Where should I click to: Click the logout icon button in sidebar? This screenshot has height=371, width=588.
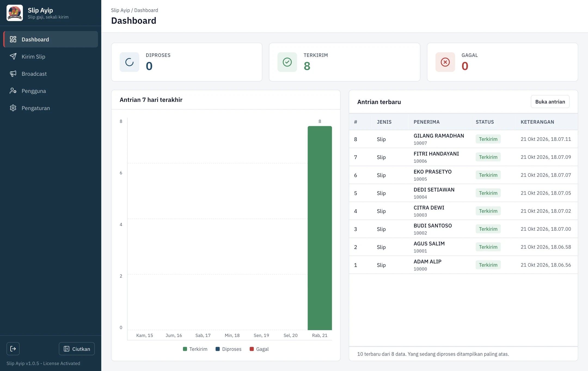(13, 349)
